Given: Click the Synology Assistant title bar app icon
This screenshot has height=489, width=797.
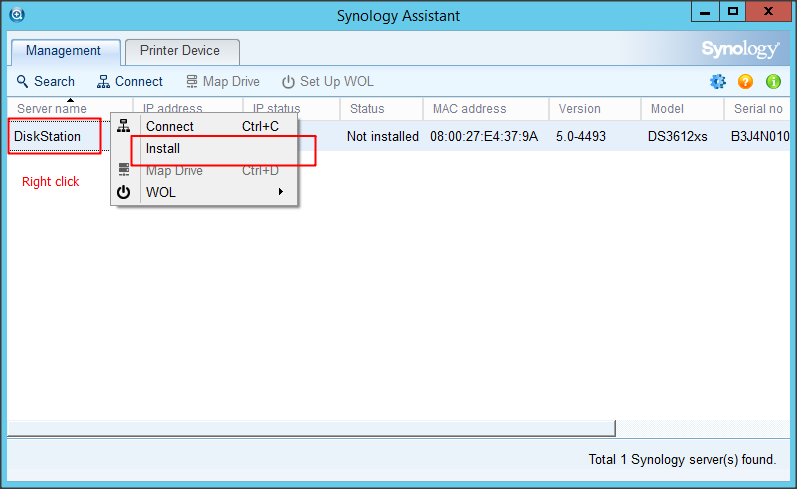Looking at the screenshot, I should coord(15,14).
